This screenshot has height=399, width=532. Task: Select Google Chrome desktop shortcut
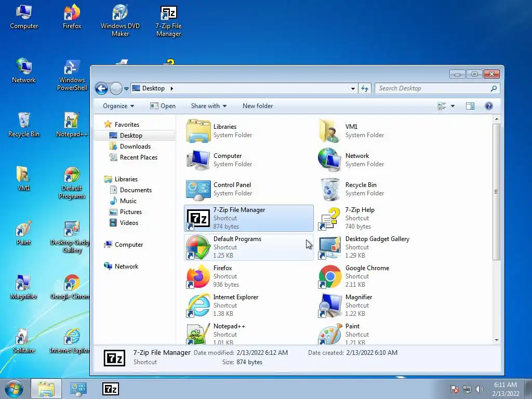(70, 287)
